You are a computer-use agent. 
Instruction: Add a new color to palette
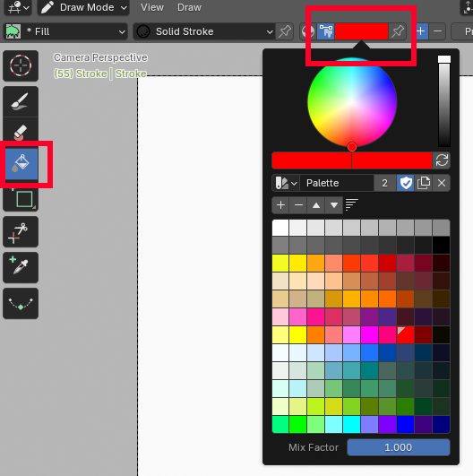tap(281, 205)
